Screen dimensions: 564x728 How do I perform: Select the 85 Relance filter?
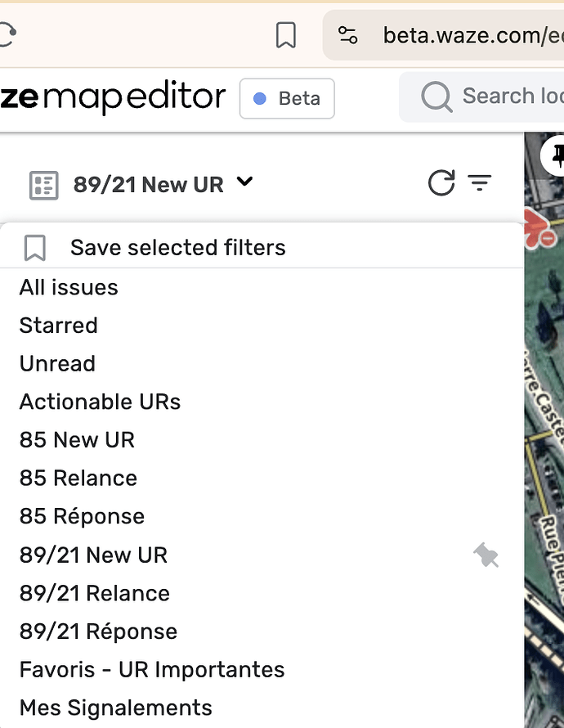coord(78,479)
